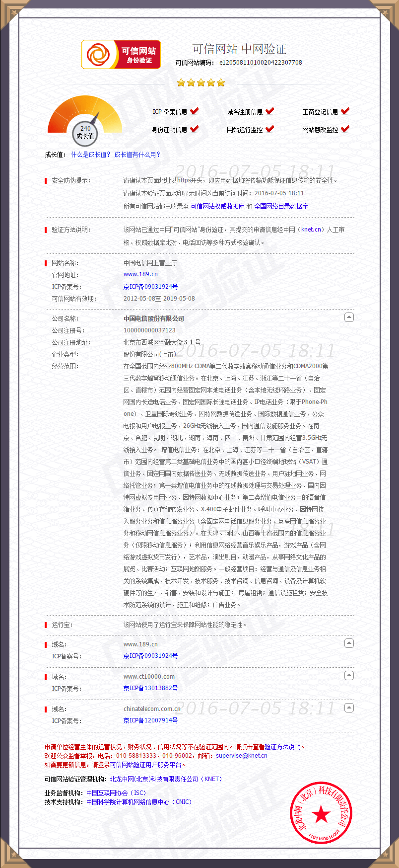Open the www.189.cn official site link
The image size is (399, 868).
(x=140, y=274)
